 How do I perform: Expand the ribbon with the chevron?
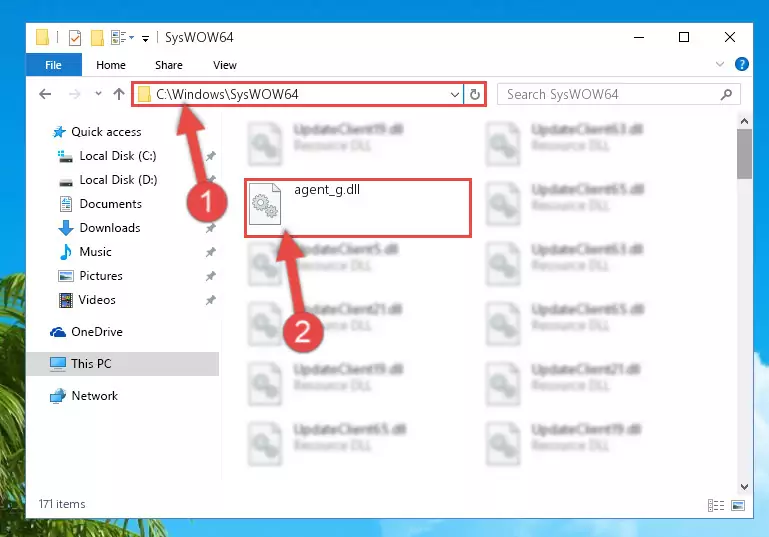719,64
